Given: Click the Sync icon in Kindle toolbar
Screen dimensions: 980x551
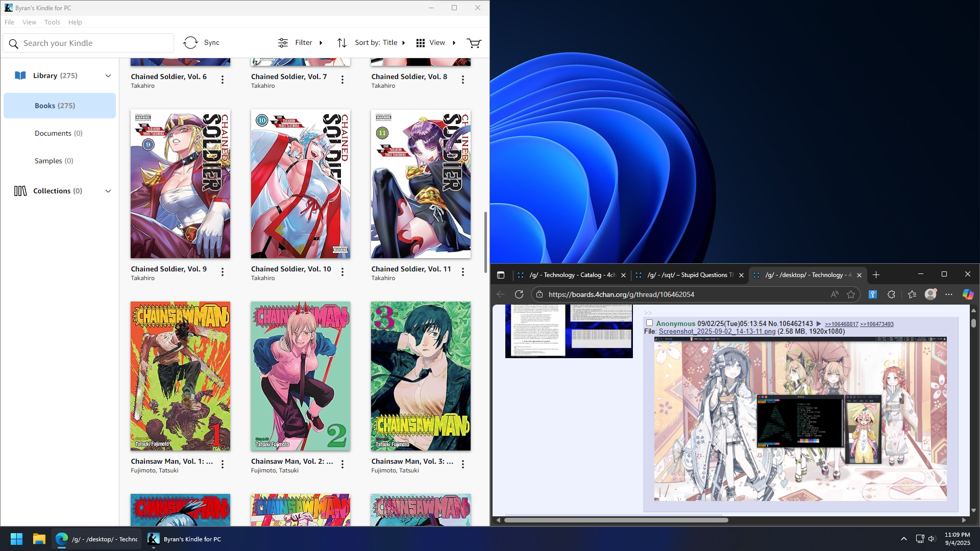Looking at the screenshot, I should 190,43.
